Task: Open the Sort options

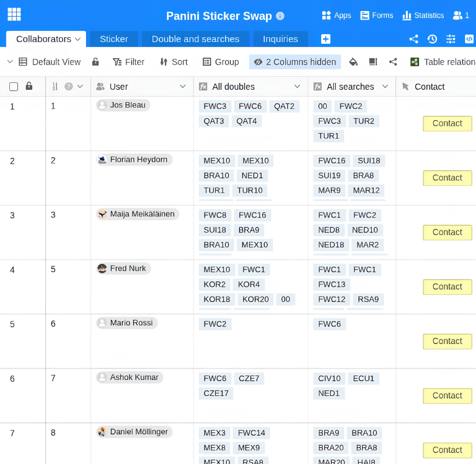Action: pyautogui.click(x=174, y=62)
